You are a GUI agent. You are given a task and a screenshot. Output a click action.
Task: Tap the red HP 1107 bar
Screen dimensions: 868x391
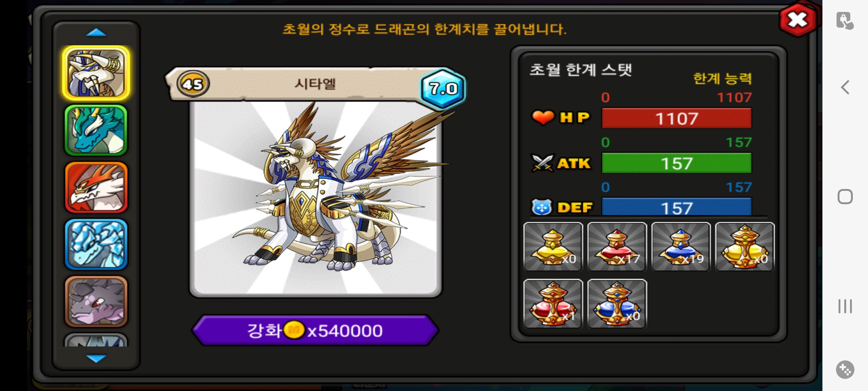(x=676, y=118)
